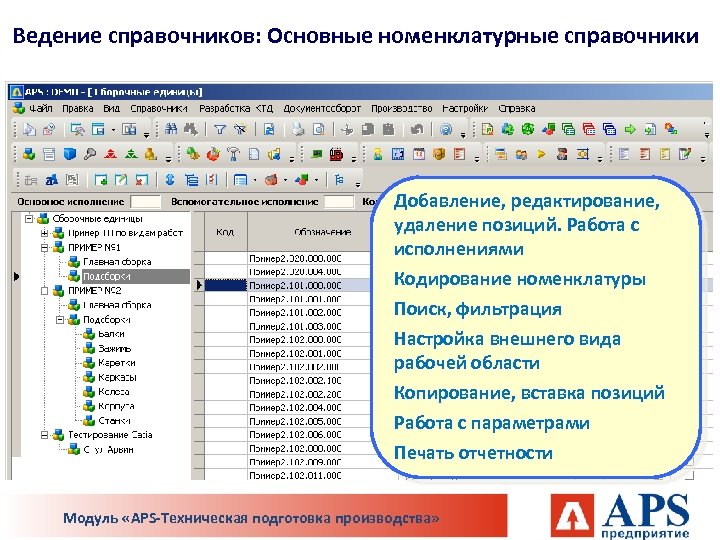Screen dimensions: 720x540
Task: Select the Балки tree item
Action: (x=111, y=334)
